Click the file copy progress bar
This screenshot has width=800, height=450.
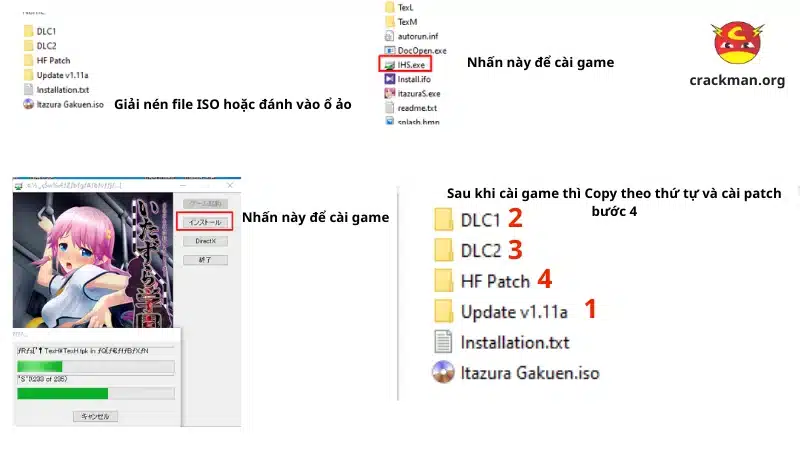[x=96, y=366]
